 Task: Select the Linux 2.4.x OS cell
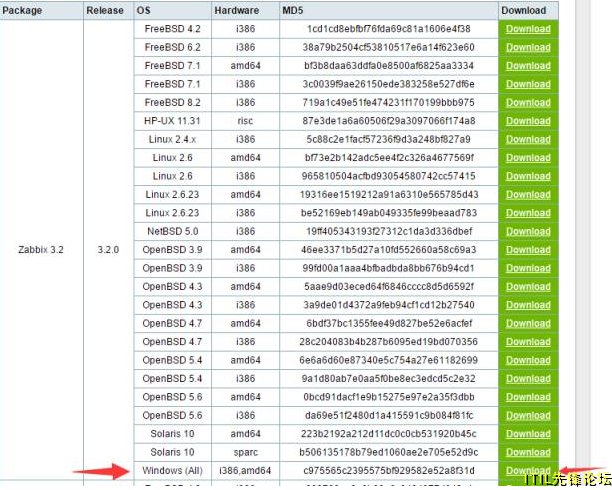coord(173,139)
